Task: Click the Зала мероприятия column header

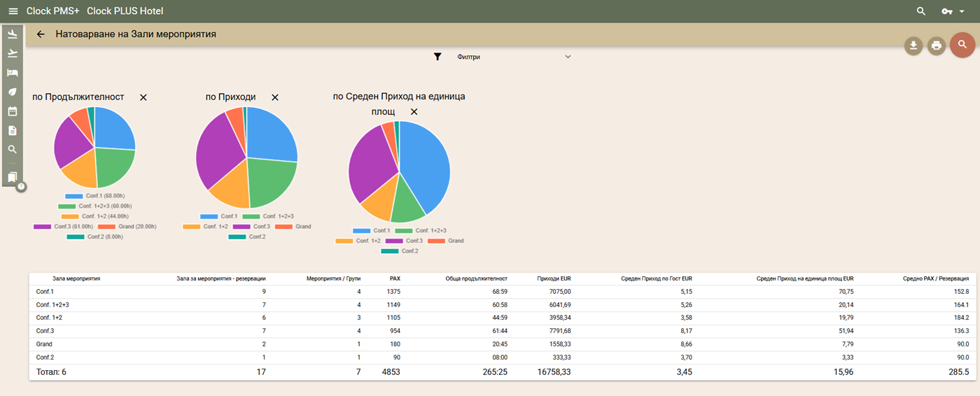Action: pos(76,278)
